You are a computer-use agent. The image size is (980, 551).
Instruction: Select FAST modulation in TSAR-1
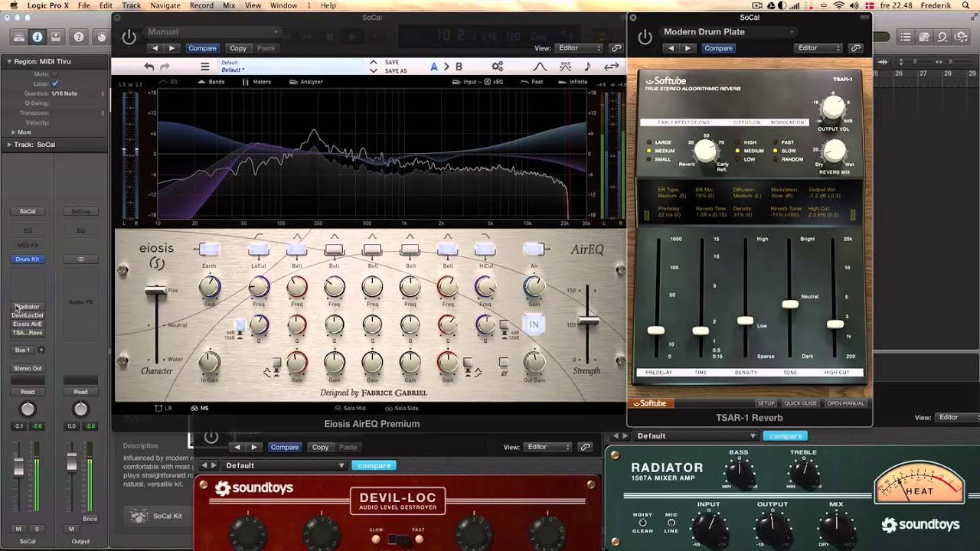coord(783,142)
